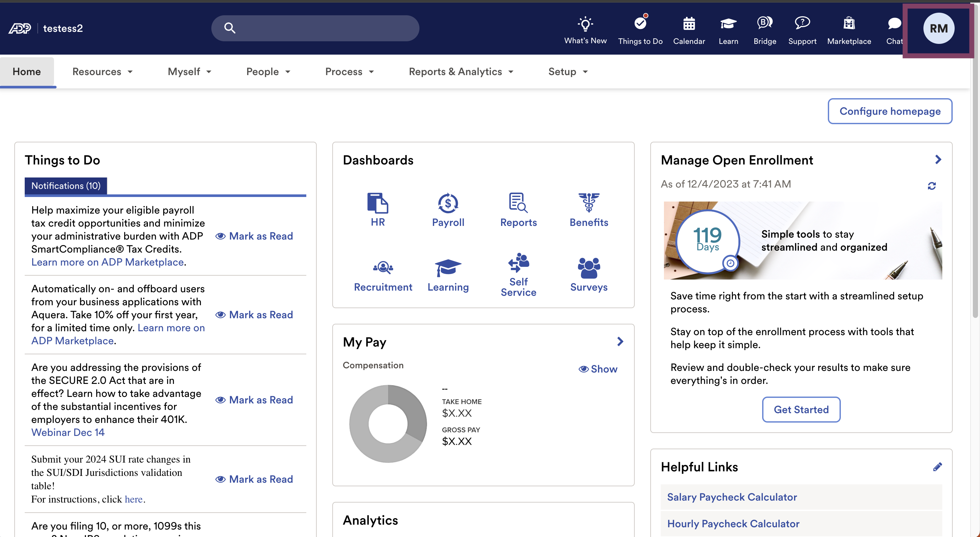Select the Notifications (10) tab
This screenshot has width=980, height=537.
tap(66, 186)
